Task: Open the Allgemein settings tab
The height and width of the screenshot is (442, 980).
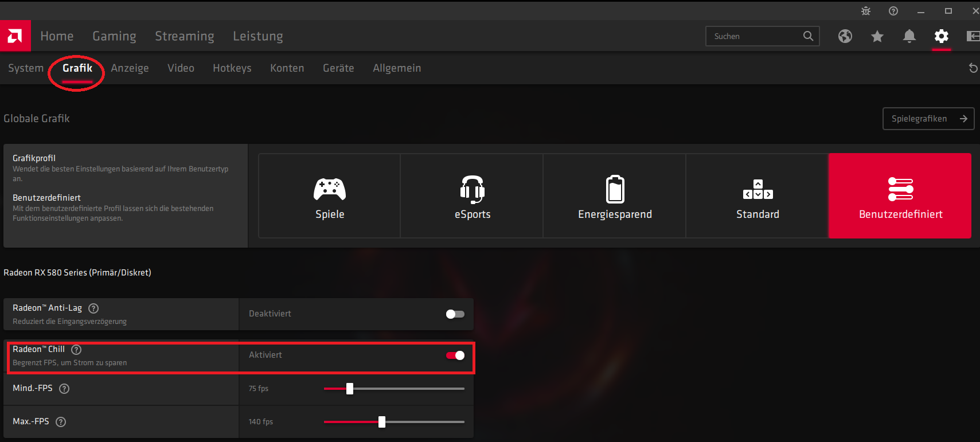Action: [x=397, y=68]
